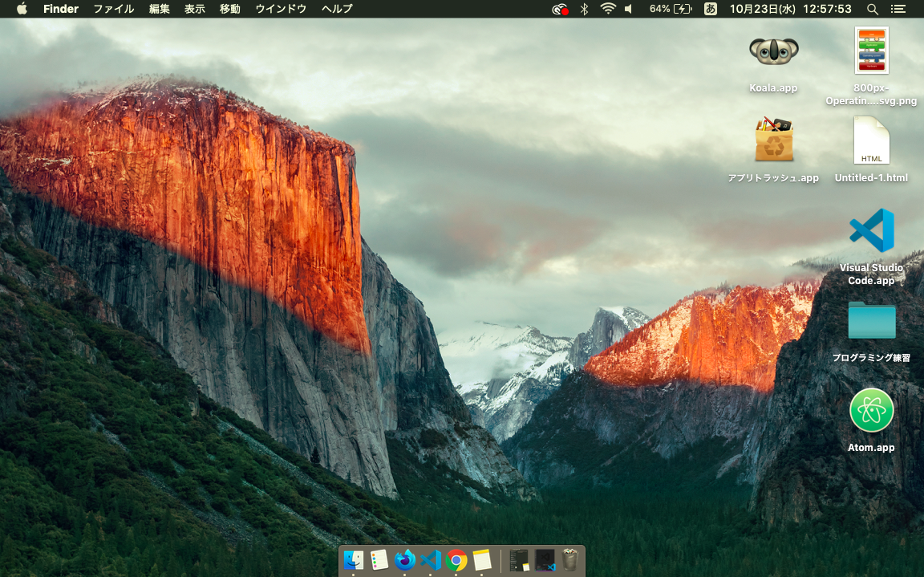924x577 pixels.
Task: Select the Untitled-1.html file icon
Action: 872,140
